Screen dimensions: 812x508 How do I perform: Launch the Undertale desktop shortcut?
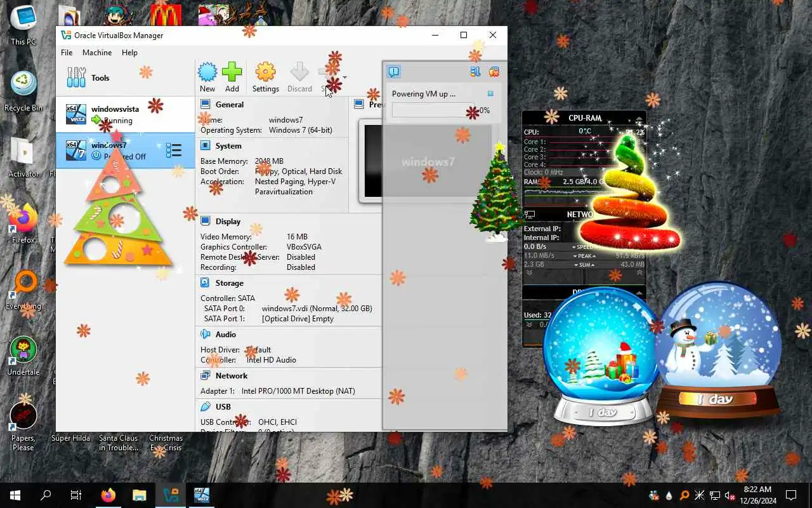point(23,356)
